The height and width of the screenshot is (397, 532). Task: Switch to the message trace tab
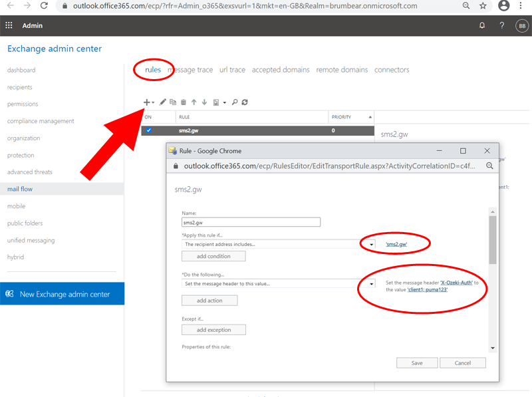[x=190, y=70]
